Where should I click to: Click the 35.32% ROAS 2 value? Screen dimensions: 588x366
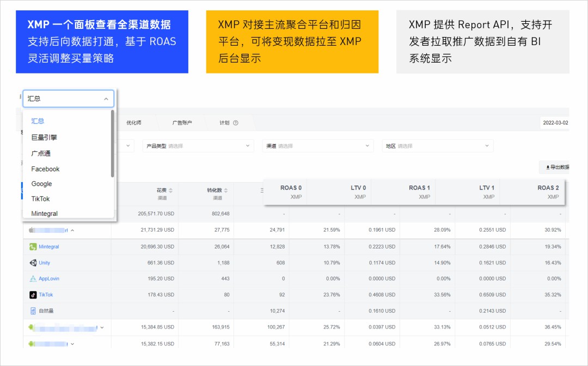tap(553, 295)
